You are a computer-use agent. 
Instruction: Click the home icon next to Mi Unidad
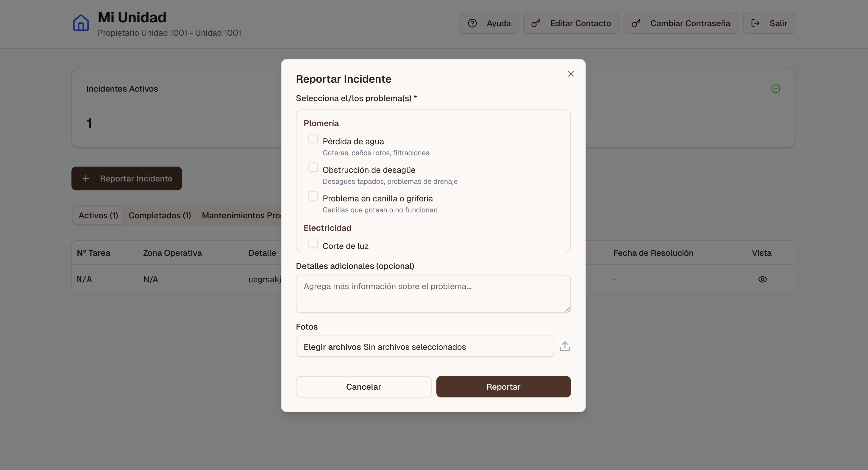(x=81, y=23)
